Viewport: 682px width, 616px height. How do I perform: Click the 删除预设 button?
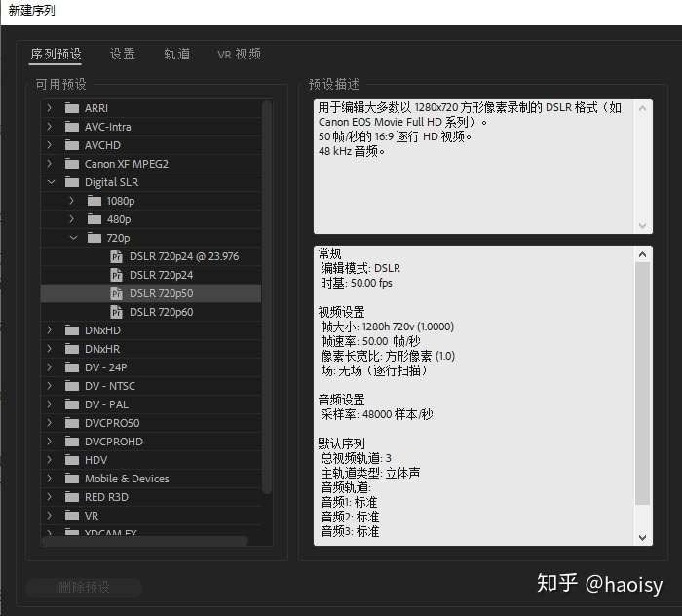pyautogui.click(x=84, y=588)
